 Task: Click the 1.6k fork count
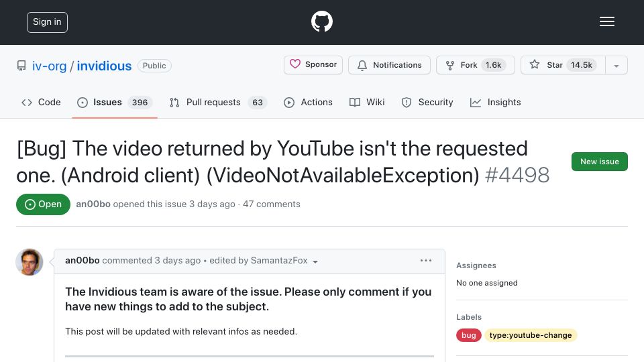(493, 65)
